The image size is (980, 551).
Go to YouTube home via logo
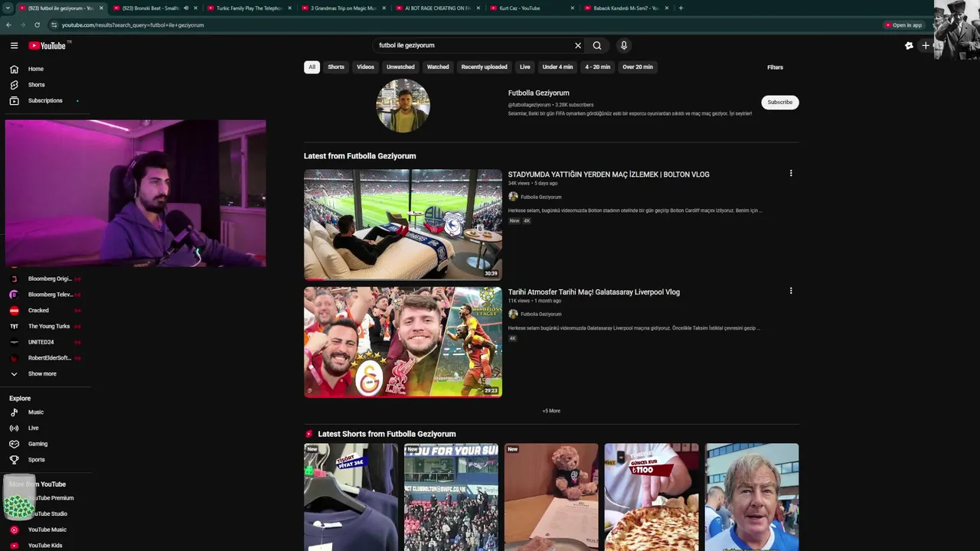coord(47,45)
